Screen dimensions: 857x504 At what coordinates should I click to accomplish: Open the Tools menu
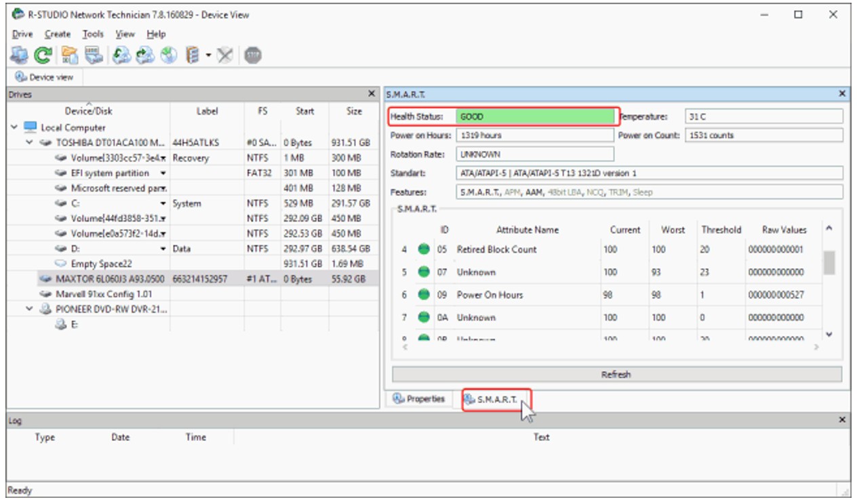[93, 34]
